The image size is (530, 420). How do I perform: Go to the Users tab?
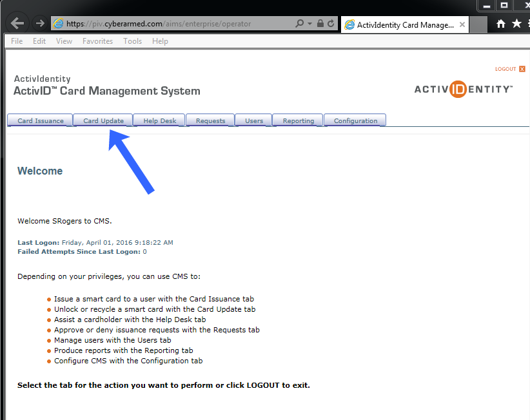point(254,120)
